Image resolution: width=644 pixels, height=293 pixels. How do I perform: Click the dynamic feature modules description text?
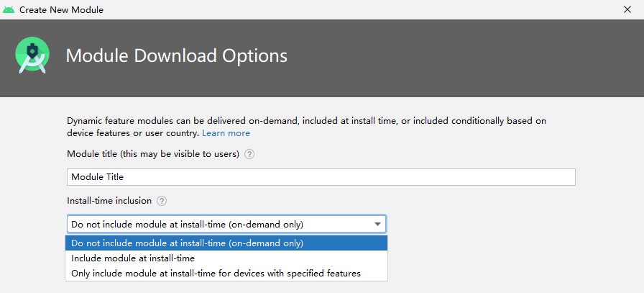(302, 121)
